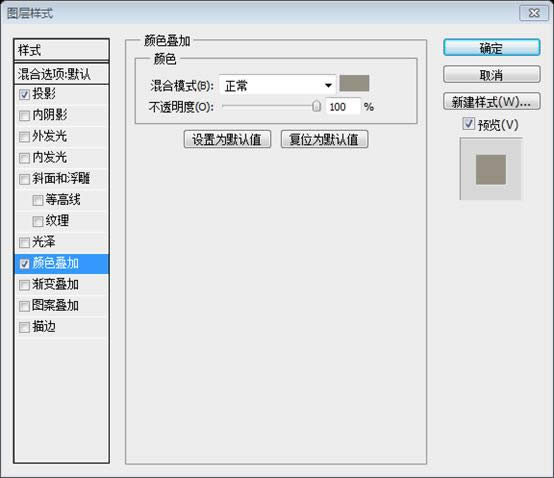The height and width of the screenshot is (478, 554).
Task: Select 图案叠加 (Pattern Overlay) in the styles list
Action: tap(61, 306)
